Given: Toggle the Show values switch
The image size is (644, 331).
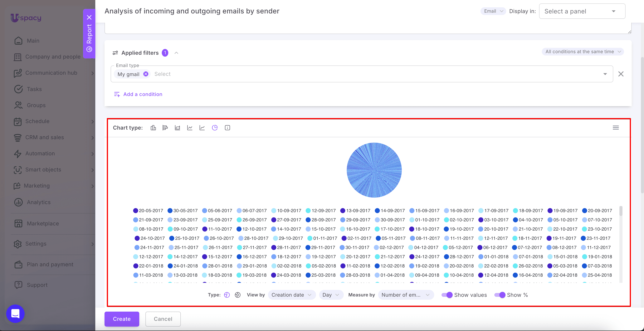Looking at the screenshot, I should [x=447, y=295].
